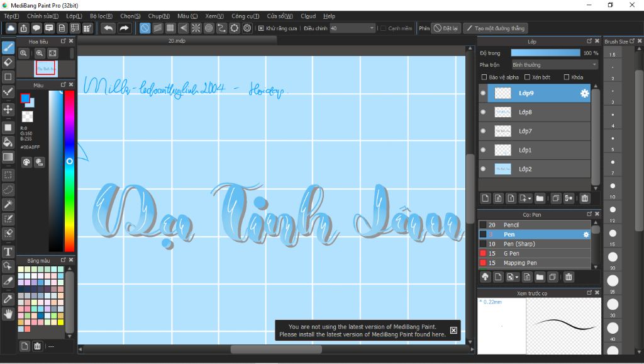Screen dimensions: 644x364
Task: Expand add-brush dropdown in brush panel
Action: pos(517,278)
